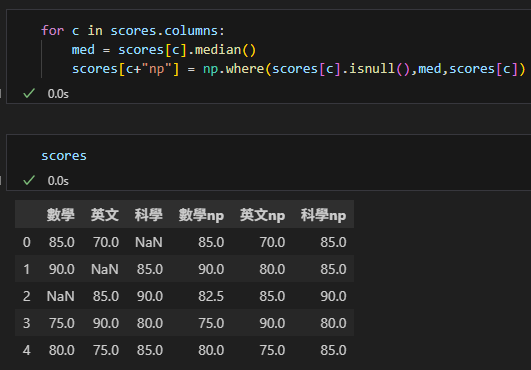The width and height of the screenshot is (531, 370).
Task: Click the for-loop line in the first cell
Action: (x=133, y=31)
